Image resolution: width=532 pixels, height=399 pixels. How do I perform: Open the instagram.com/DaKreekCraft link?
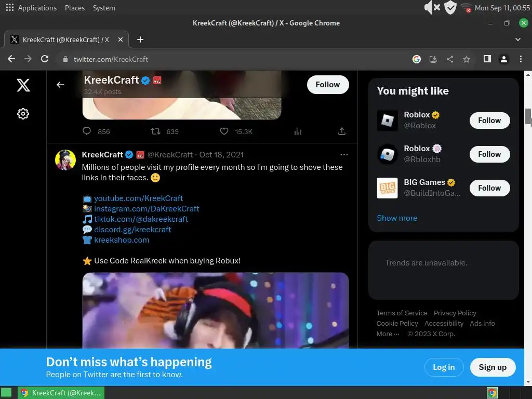coord(147,209)
